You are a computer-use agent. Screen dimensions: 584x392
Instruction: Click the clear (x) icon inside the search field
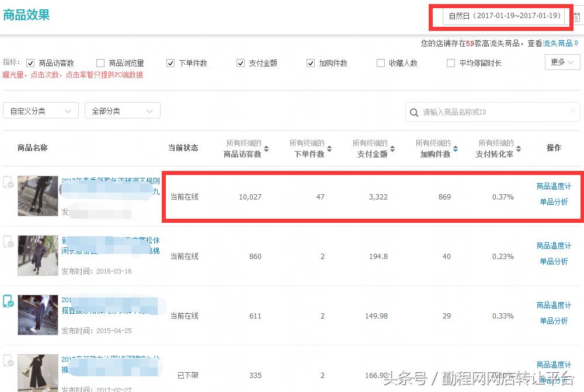[573, 112]
